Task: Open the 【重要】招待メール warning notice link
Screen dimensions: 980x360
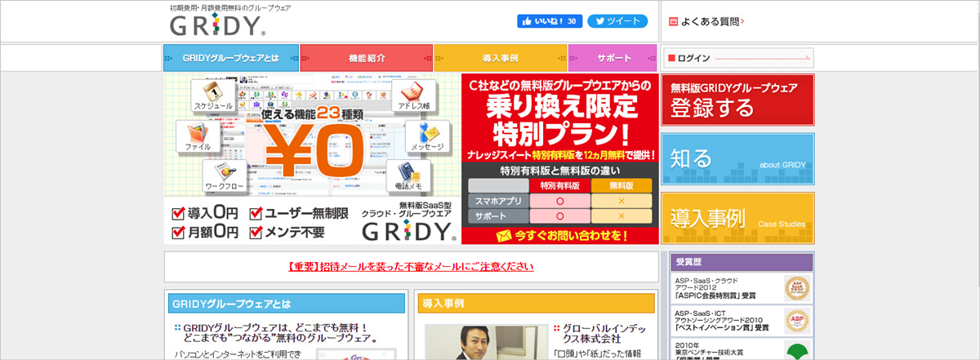Action: [411, 266]
